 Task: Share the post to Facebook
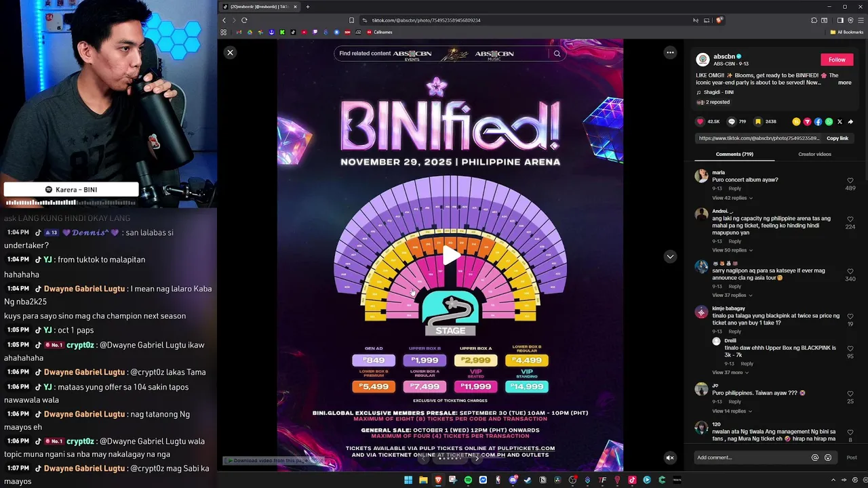[818, 122]
